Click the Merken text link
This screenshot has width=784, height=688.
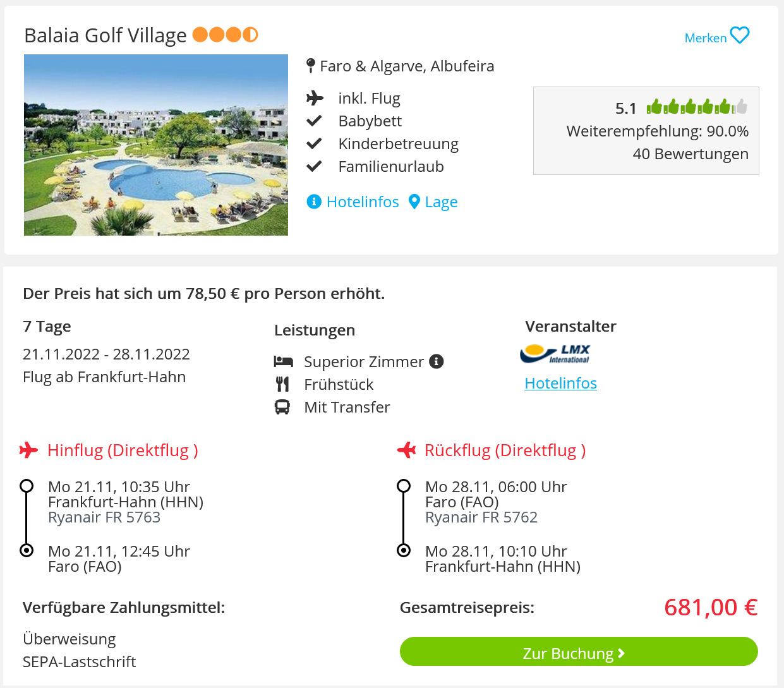[x=706, y=38]
